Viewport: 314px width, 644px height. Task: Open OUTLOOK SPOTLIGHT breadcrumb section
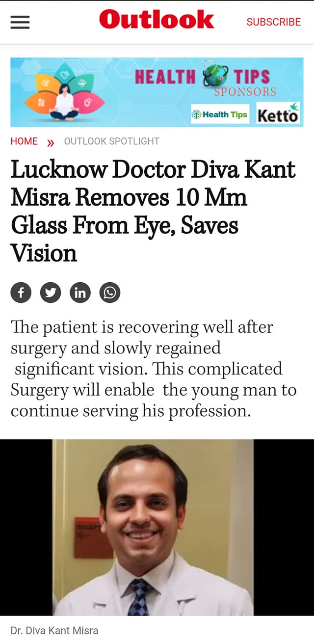coord(111,141)
